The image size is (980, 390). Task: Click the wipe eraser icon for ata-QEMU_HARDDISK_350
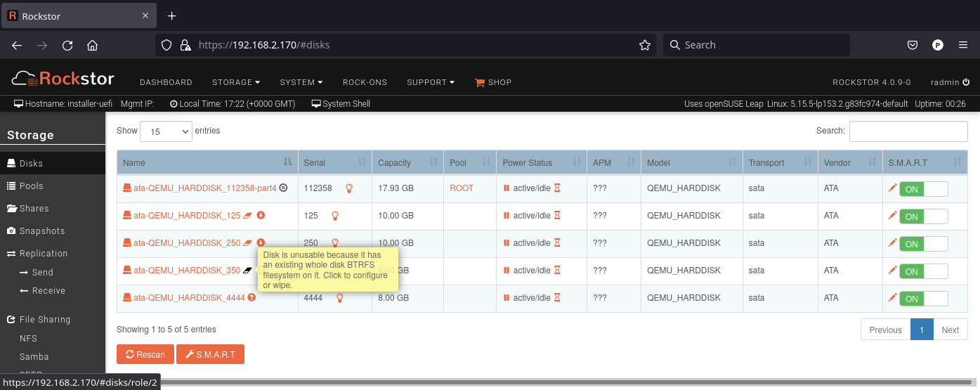click(248, 271)
